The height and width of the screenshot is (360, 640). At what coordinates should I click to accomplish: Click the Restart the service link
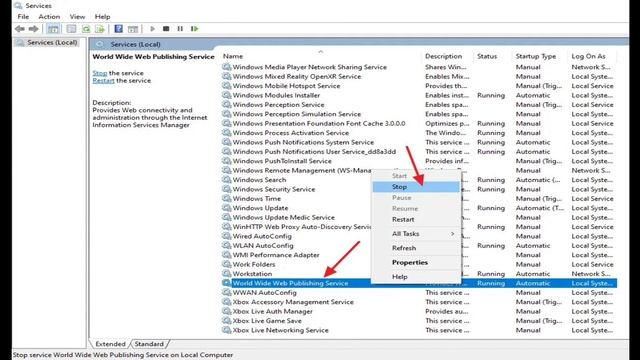tap(103, 80)
